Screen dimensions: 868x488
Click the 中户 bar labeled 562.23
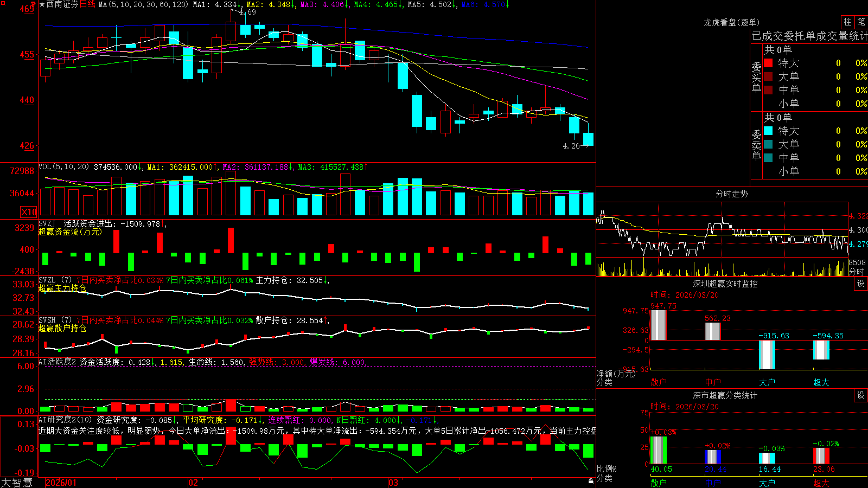(x=713, y=331)
